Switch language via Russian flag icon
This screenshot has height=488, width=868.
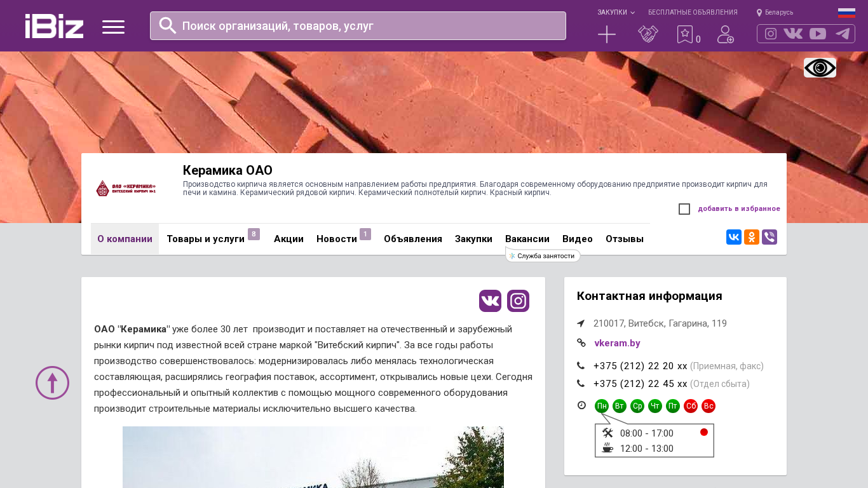[846, 13]
